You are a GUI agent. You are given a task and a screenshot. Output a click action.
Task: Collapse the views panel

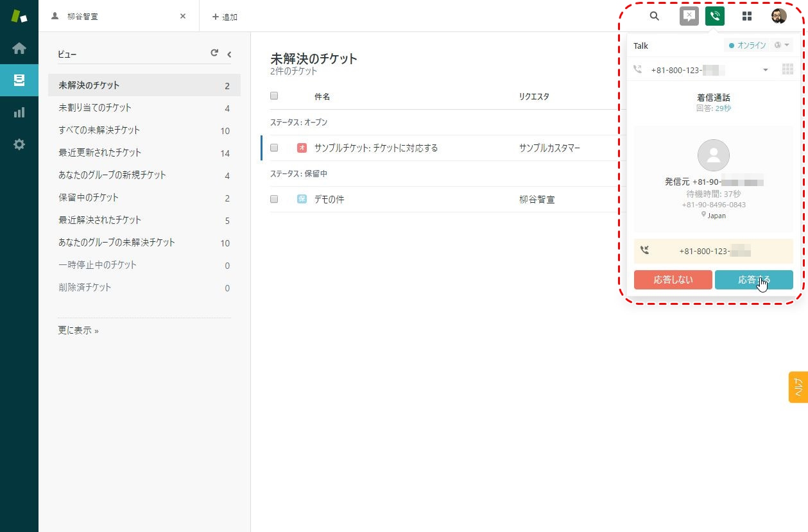coord(229,55)
